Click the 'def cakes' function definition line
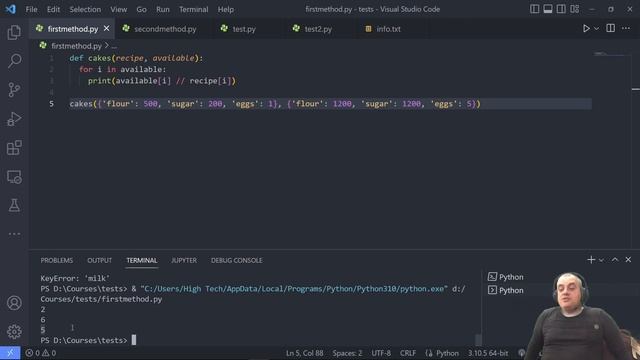640x360 pixels. point(136,58)
